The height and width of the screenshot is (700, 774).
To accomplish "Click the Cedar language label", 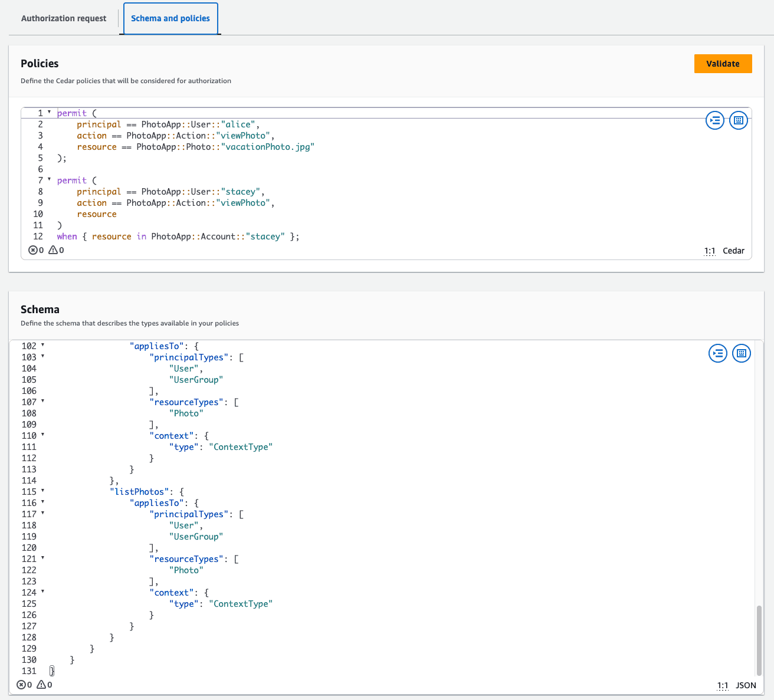I will coord(733,251).
